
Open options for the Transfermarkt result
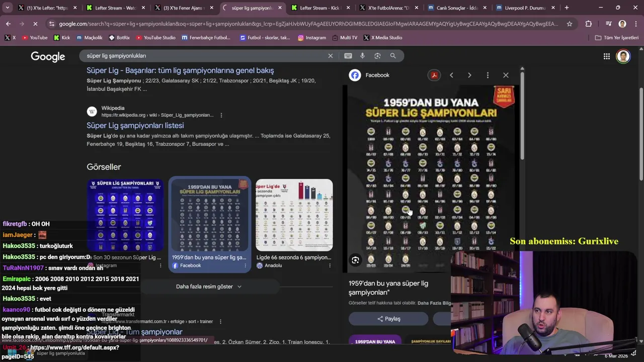point(220,321)
